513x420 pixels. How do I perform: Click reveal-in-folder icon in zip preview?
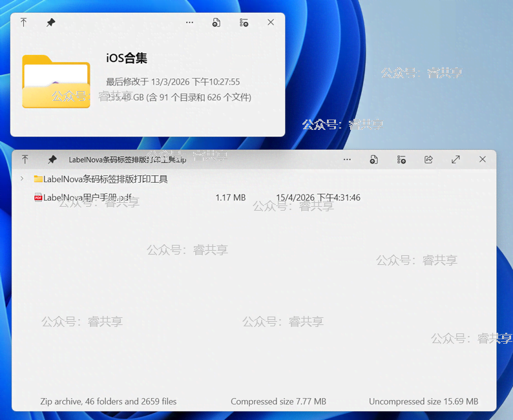pyautogui.click(x=401, y=160)
